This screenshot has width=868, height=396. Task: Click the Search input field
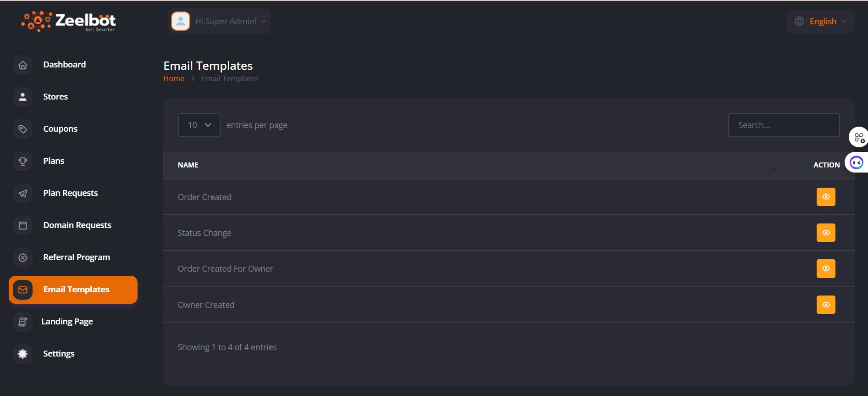pyautogui.click(x=784, y=125)
